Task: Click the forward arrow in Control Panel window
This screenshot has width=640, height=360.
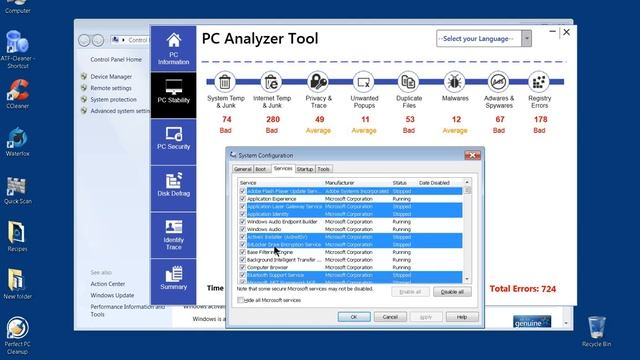Action: point(98,40)
